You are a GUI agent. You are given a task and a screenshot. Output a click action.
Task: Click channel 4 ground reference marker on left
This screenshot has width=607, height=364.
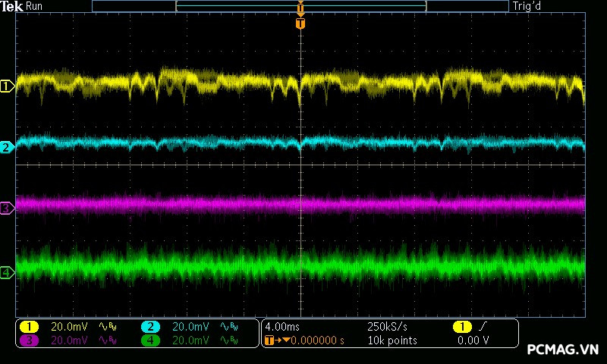pos(7,272)
